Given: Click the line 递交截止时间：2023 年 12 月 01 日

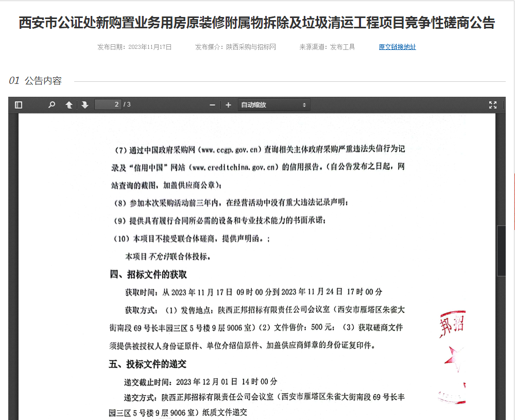Looking at the screenshot, I should pos(201,381).
